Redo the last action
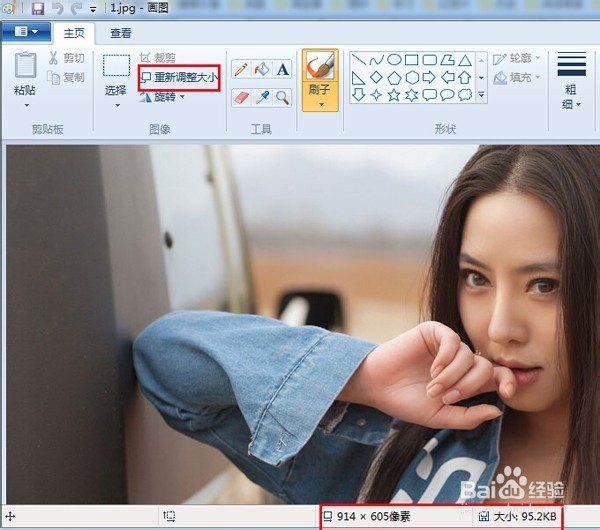Image resolution: width=600 pixels, height=530 pixels. click(77, 8)
